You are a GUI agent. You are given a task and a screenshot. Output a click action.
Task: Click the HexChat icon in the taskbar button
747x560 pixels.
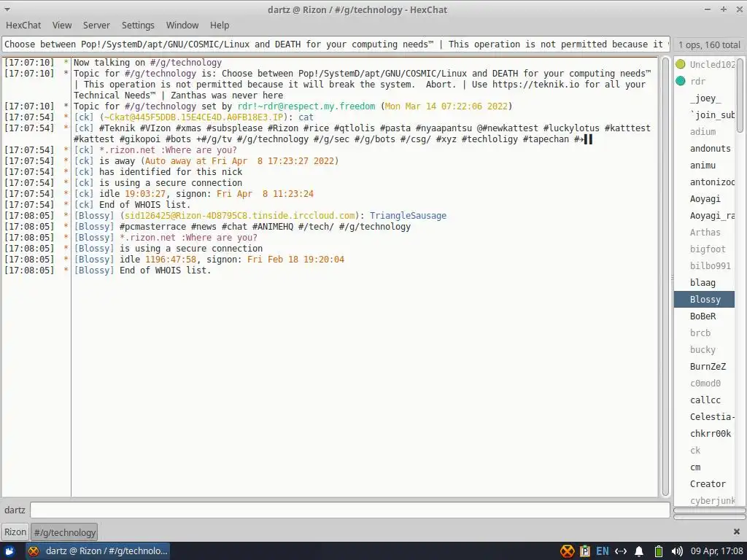[x=34, y=551]
